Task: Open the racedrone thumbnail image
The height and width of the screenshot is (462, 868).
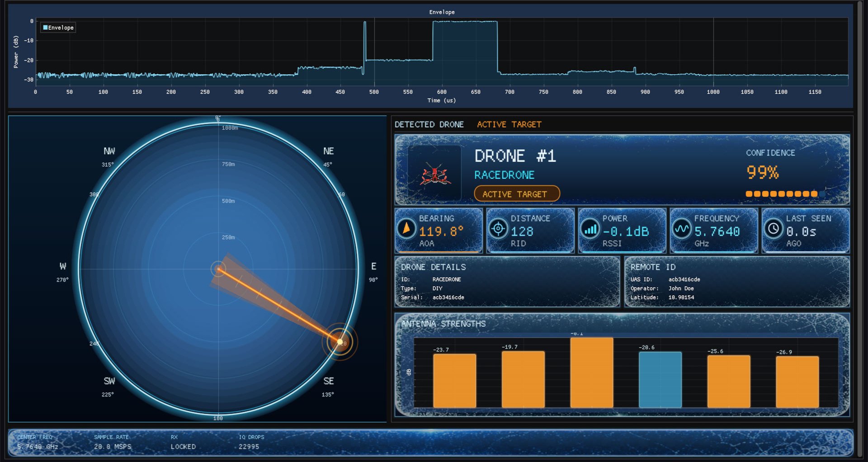Action: [x=434, y=174]
